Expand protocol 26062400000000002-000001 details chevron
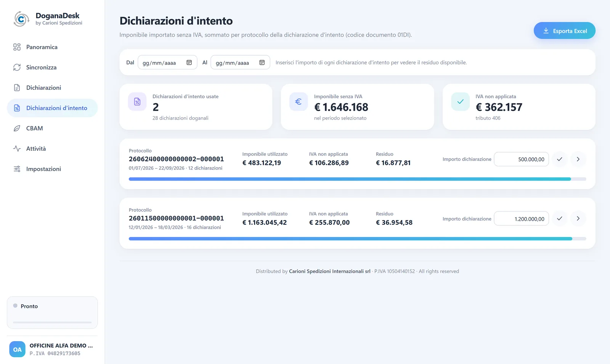 pyautogui.click(x=578, y=159)
